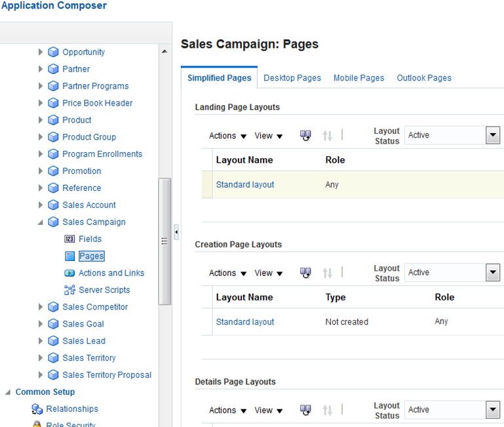Click the Fields icon under Sales Campaign

pyautogui.click(x=69, y=239)
